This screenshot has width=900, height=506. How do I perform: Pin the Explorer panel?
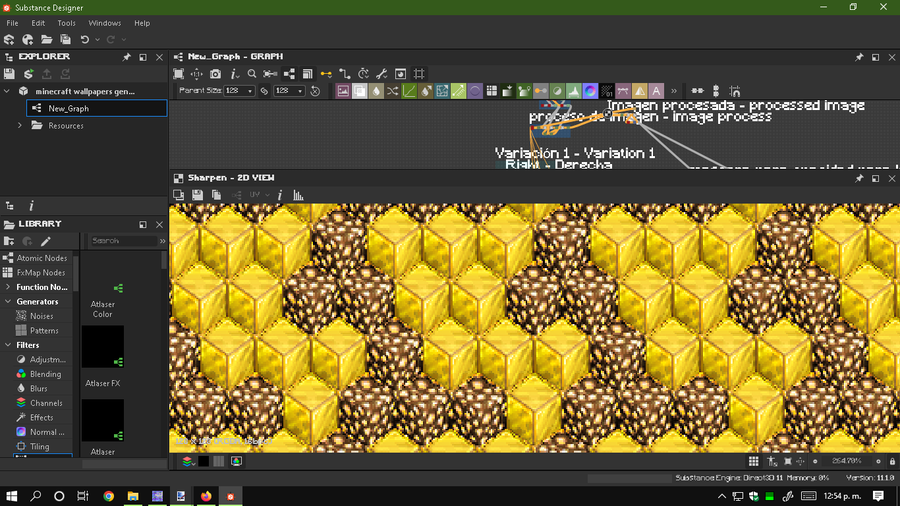tap(126, 57)
